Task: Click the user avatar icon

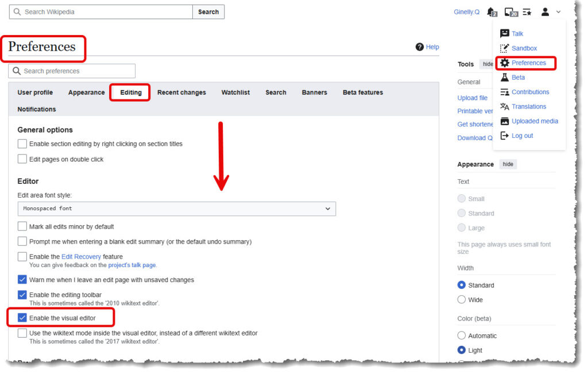Action: 545,12
